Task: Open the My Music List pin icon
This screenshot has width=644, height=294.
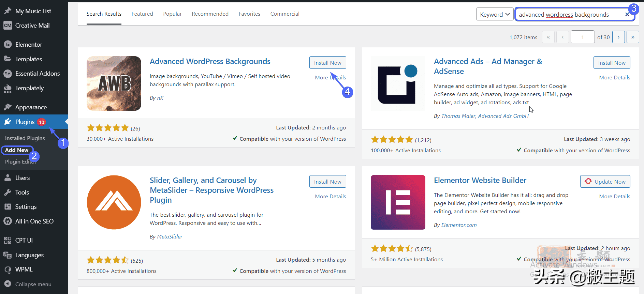Action: 8,11
